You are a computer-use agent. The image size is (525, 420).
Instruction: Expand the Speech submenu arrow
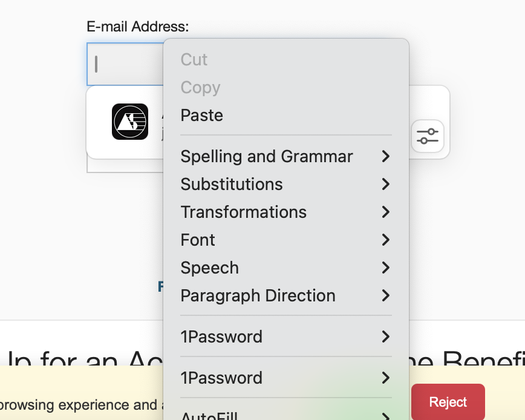[385, 268]
